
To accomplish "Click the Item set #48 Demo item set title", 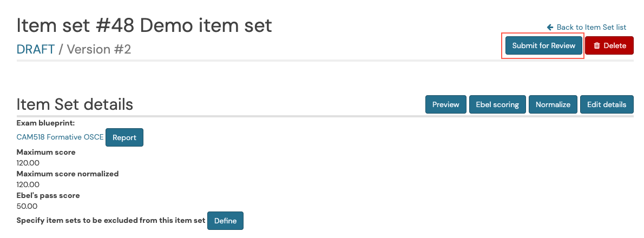I will pyautogui.click(x=144, y=25).
